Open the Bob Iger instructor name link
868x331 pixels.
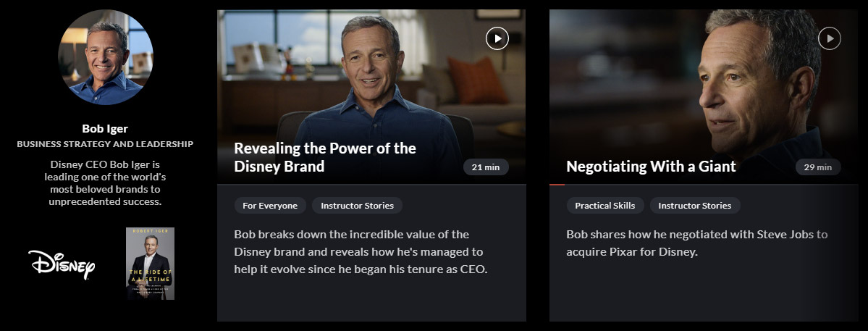[x=105, y=129]
